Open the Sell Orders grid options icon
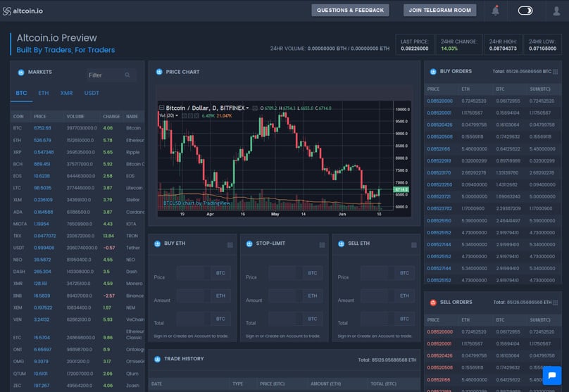Screen dimensions: 569x392 555,303
